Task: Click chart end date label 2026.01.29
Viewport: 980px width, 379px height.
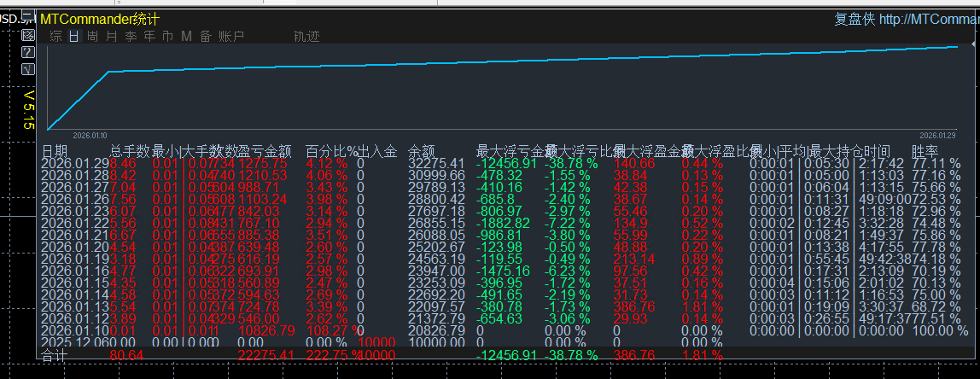Action: point(936,135)
